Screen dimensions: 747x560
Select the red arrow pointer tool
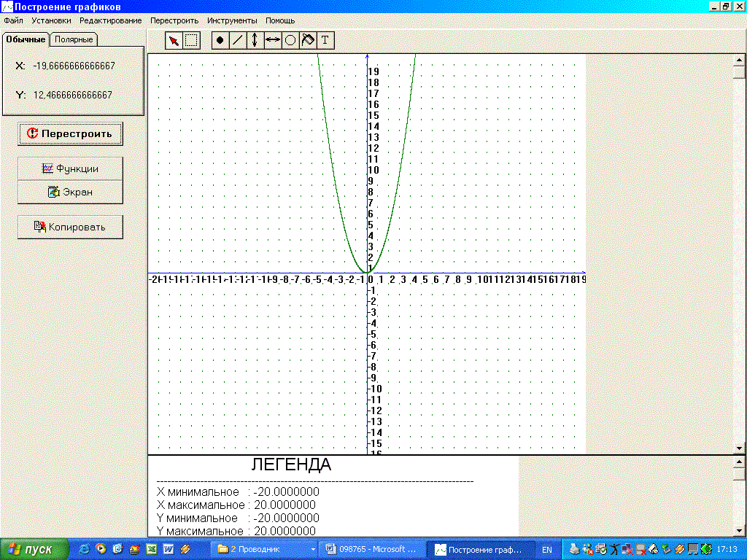click(x=174, y=41)
